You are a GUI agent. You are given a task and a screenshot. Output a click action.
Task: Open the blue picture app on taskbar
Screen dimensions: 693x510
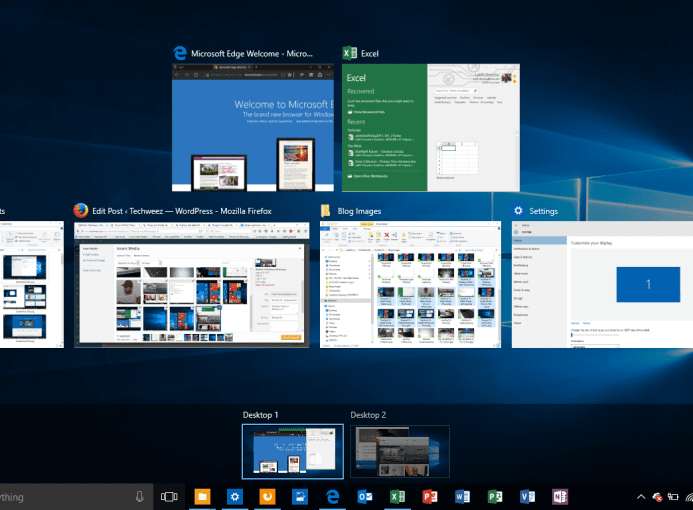point(300,497)
